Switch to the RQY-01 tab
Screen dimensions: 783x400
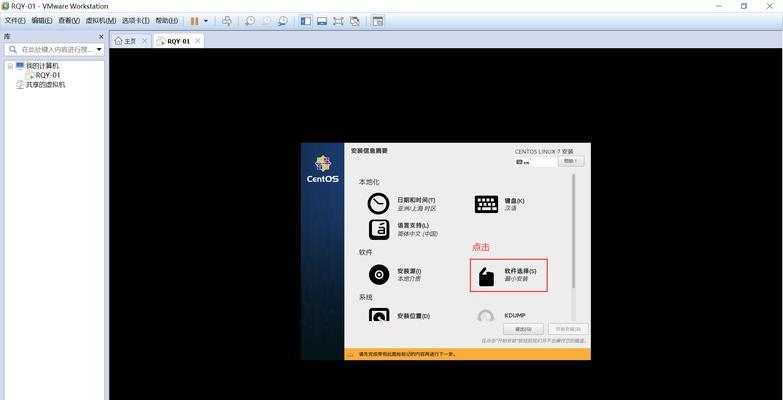click(x=178, y=41)
